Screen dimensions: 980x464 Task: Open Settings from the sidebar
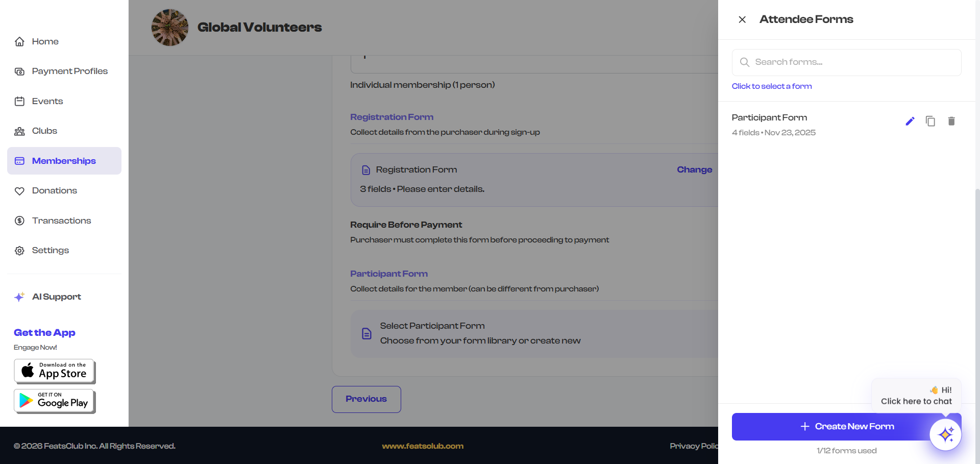pyautogui.click(x=64, y=250)
